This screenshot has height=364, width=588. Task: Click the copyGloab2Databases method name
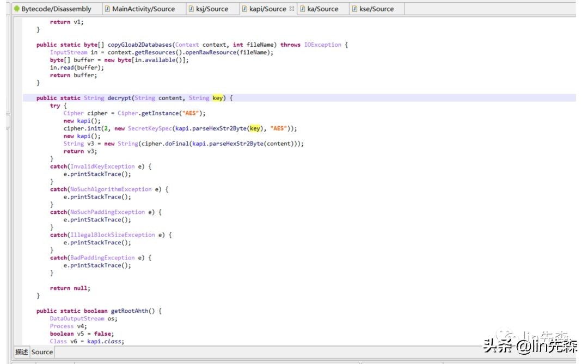140,45
